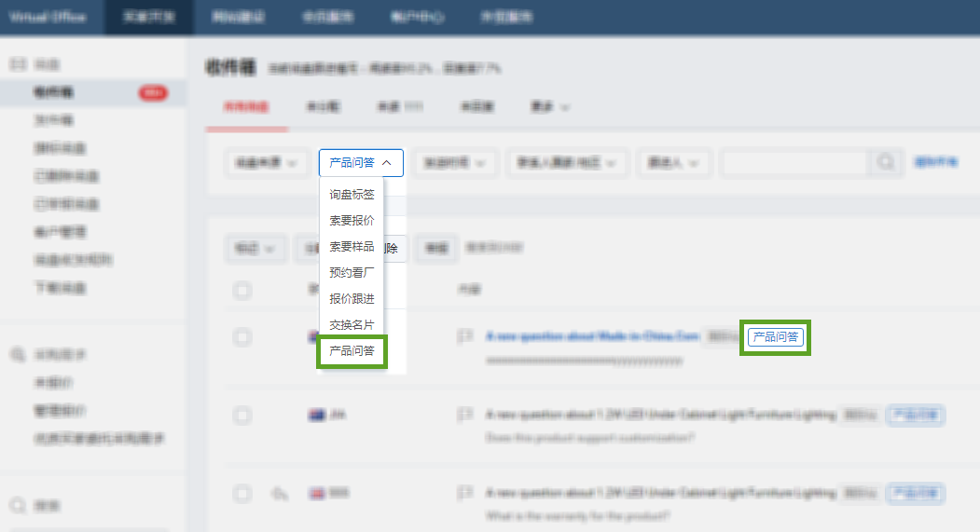
Task: Click the red unread count badge in sidebar
Action: 153,93
